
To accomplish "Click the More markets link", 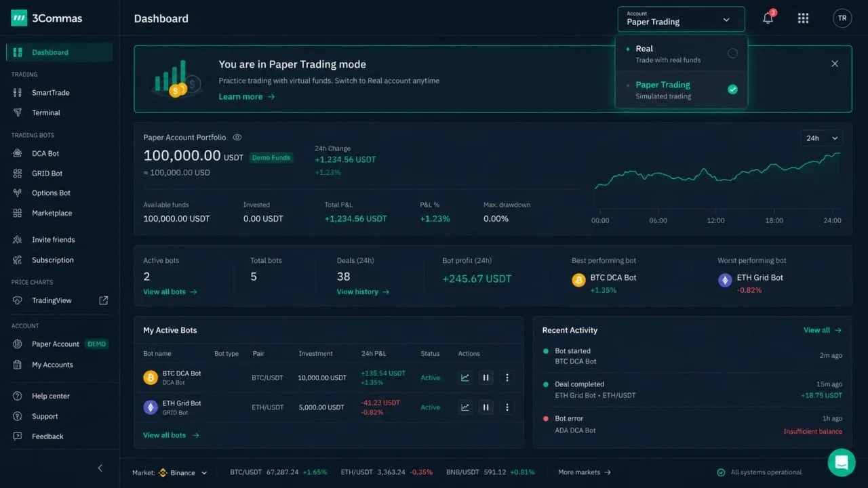I will (x=585, y=472).
